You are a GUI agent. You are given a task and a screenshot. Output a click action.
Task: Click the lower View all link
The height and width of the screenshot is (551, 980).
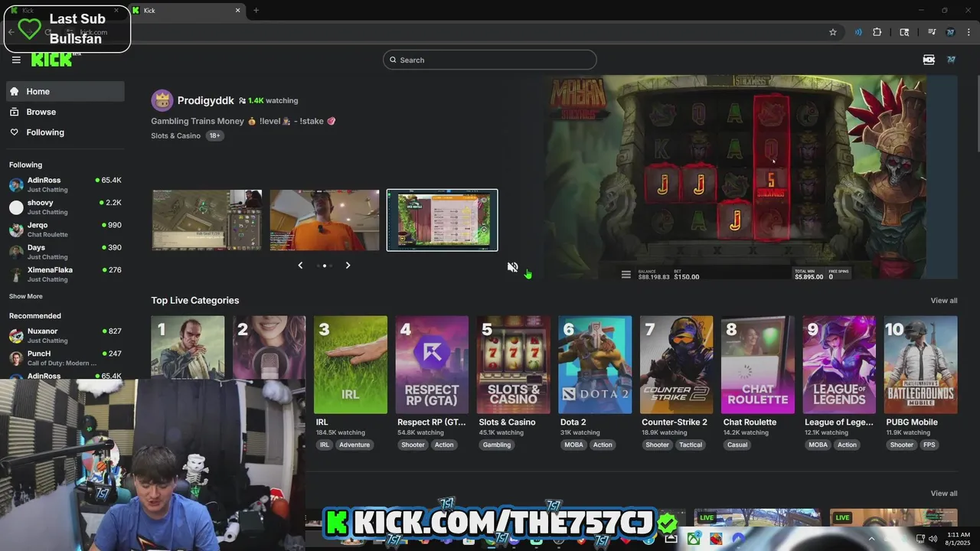click(944, 494)
